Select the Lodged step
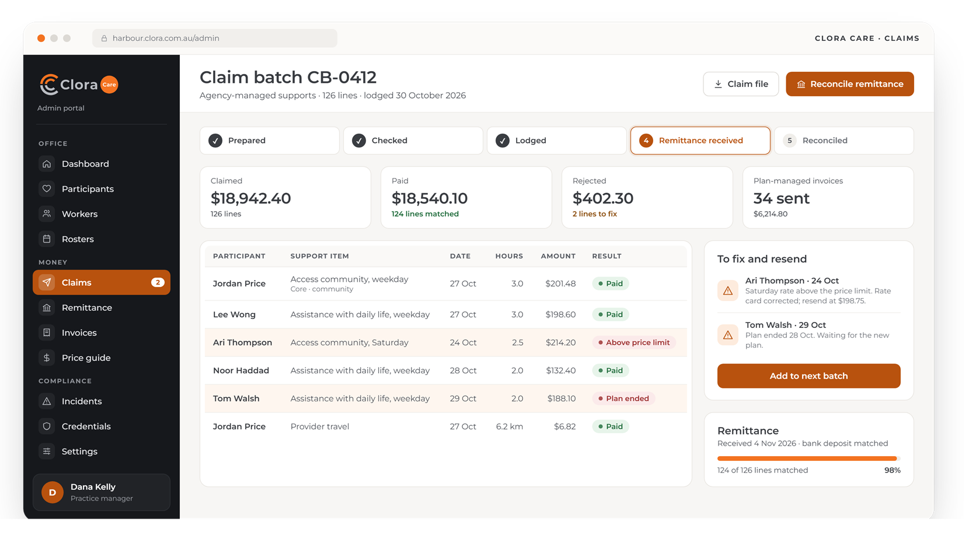Screen dimensions: 969x560 click(557, 141)
